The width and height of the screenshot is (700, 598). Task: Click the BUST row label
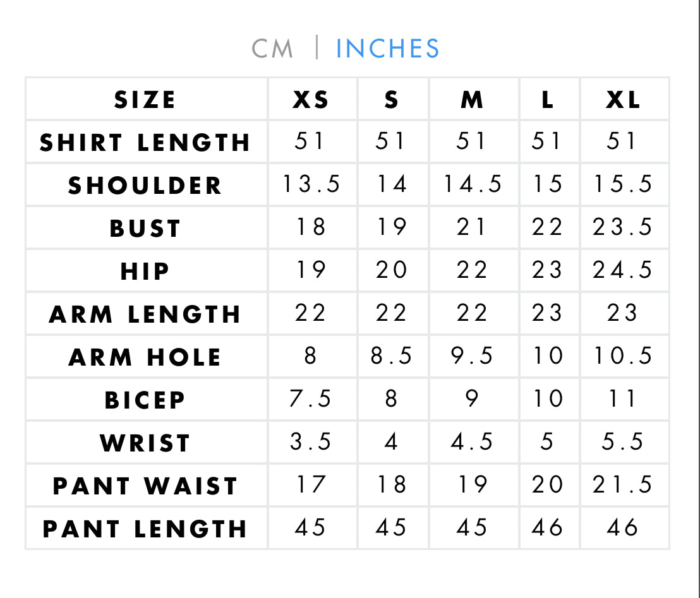[145, 229]
